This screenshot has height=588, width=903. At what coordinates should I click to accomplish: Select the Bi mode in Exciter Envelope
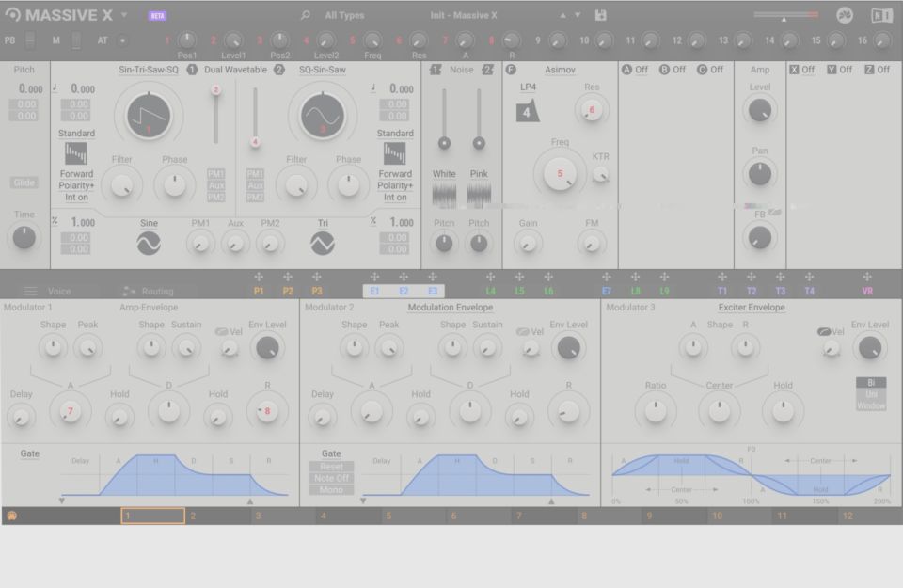point(870,383)
